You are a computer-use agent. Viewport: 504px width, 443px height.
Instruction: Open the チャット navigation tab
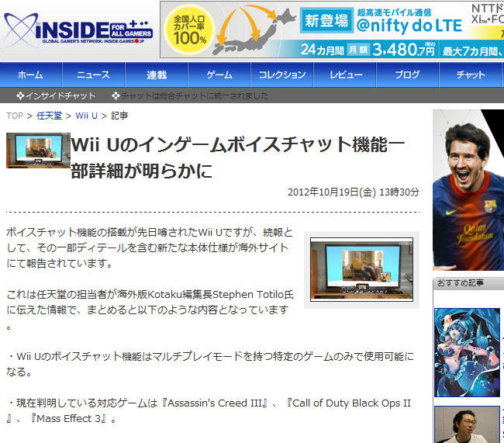471,75
